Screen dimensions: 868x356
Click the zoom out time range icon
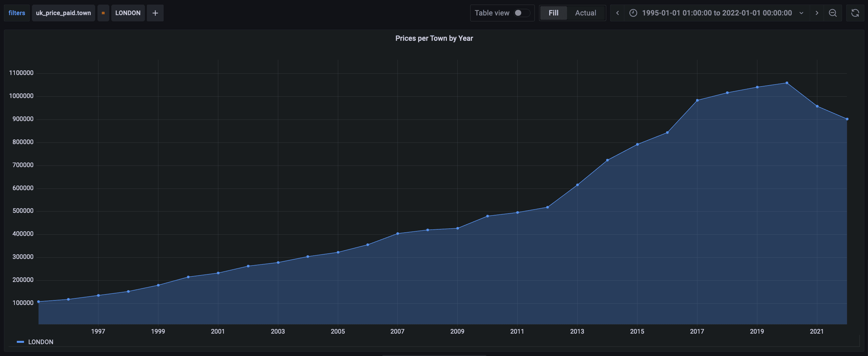coord(833,13)
